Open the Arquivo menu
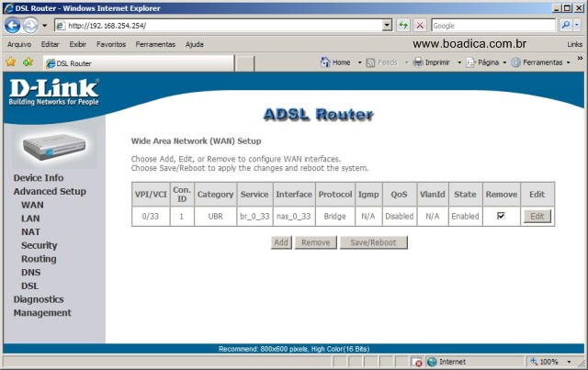588x370 pixels. (x=19, y=44)
